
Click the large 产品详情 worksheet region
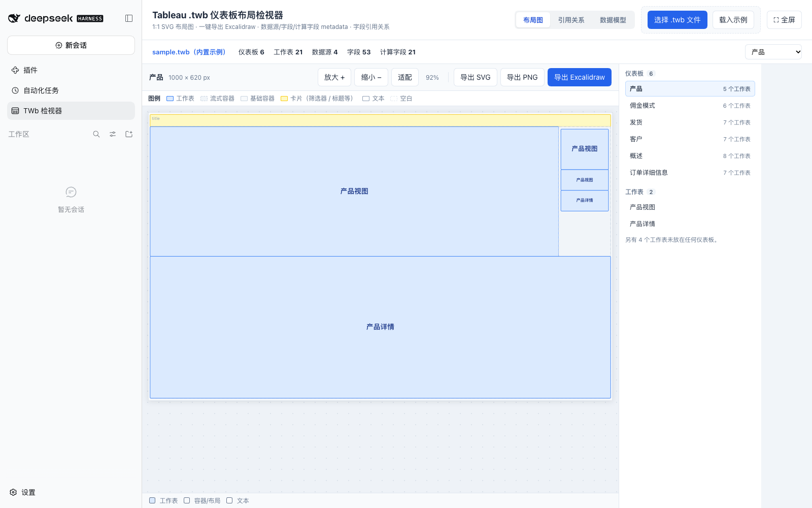pyautogui.click(x=380, y=327)
